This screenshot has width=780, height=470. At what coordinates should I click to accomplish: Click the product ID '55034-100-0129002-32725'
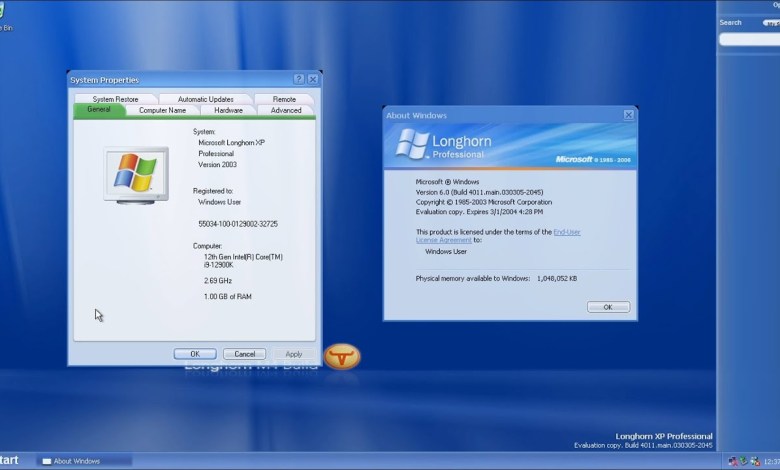click(x=238, y=224)
